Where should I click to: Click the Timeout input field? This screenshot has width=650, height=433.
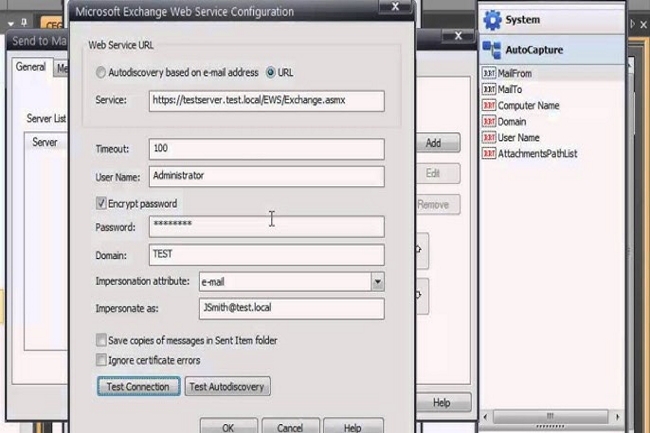pyautogui.click(x=266, y=149)
